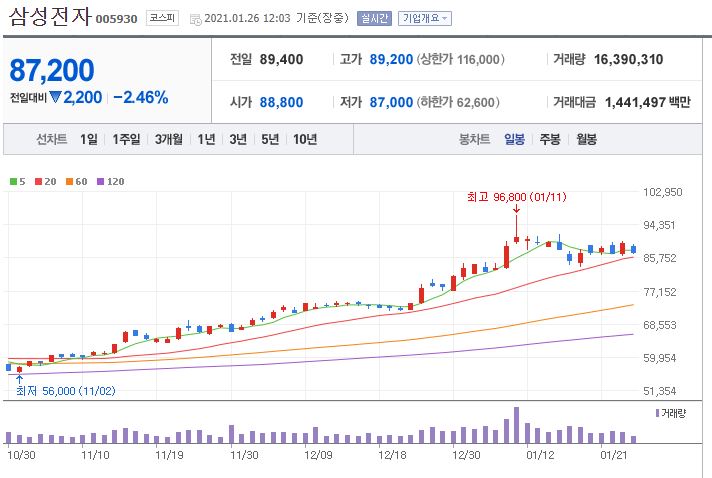The height and width of the screenshot is (478, 712).
Task: Click the 94,351 price axis label
Action: click(659, 225)
